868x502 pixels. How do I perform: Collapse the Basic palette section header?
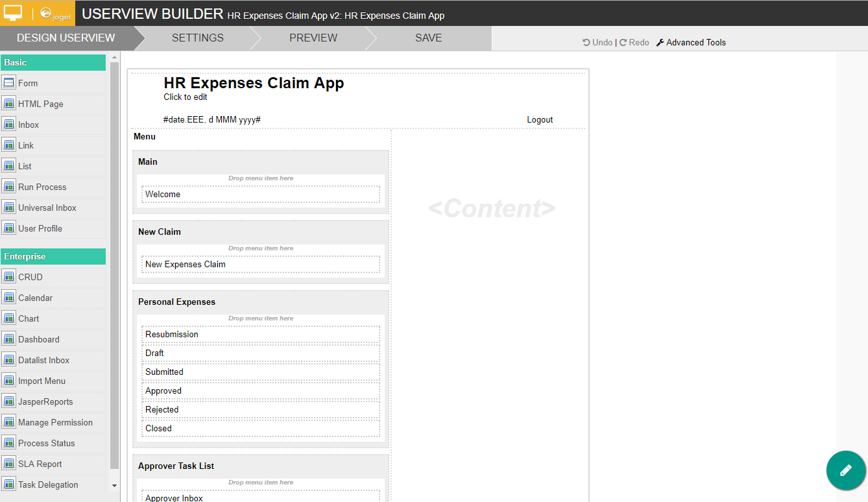(53, 62)
